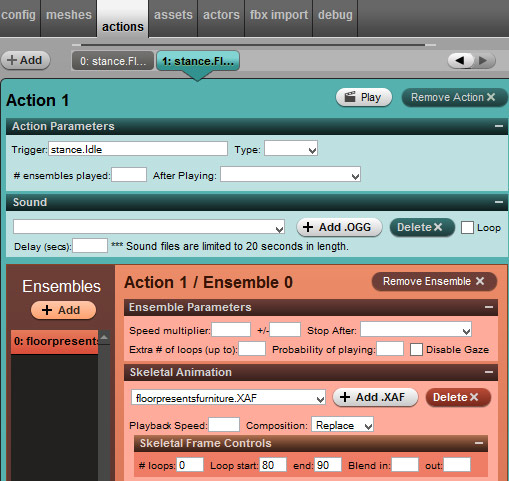The width and height of the screenshot is (509, 481).
Task: Collapse the Skeletal Frame Controls section
Action: [479, 443]
